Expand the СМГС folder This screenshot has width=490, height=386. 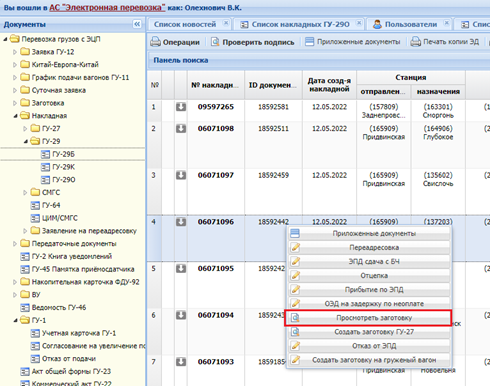coord(25,193)
